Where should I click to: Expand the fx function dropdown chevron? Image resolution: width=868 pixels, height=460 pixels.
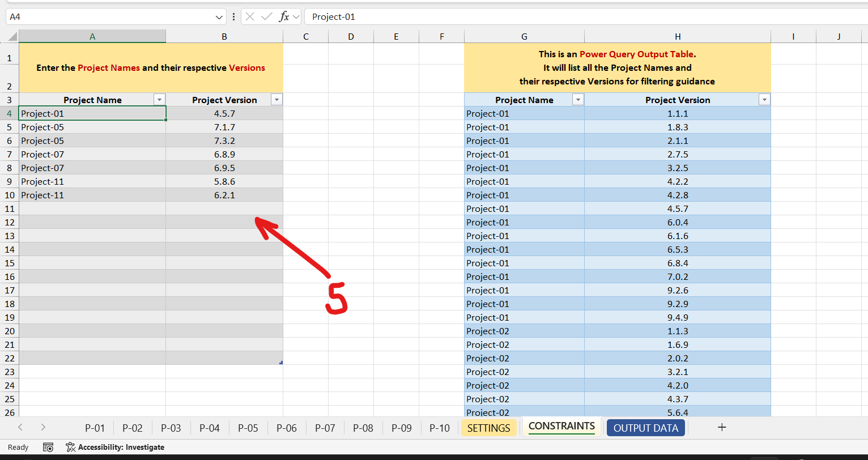click(x=296, y=17)
